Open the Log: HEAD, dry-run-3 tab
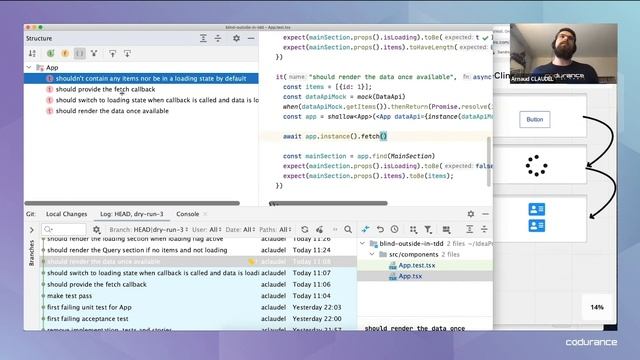Screen dimensions: 640x360 click(x=131, y=214)
